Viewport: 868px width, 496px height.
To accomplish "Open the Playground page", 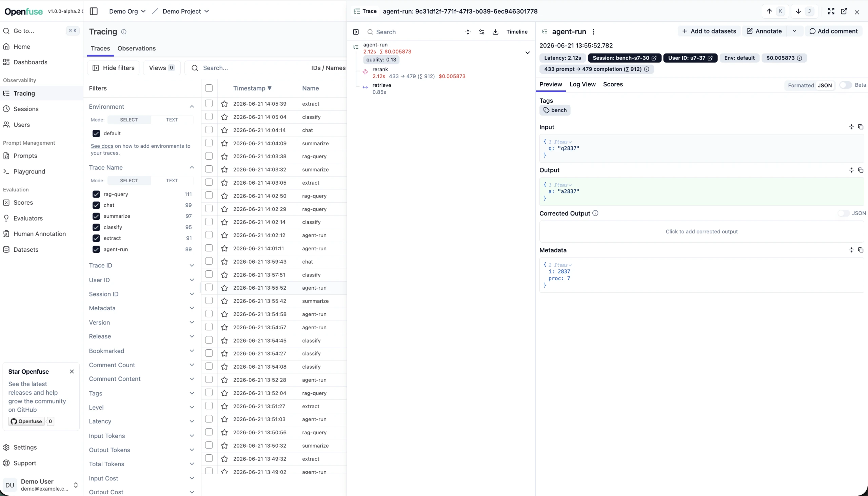I will [29, 171].
